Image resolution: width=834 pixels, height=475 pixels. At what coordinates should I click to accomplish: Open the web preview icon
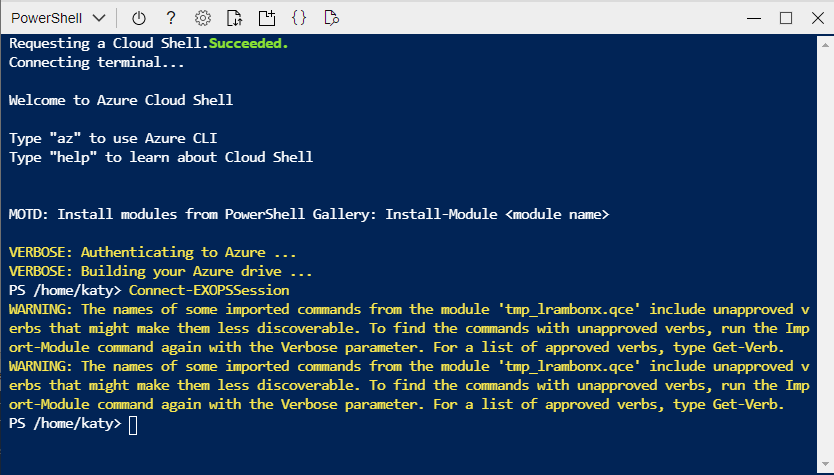pos(331,18)
